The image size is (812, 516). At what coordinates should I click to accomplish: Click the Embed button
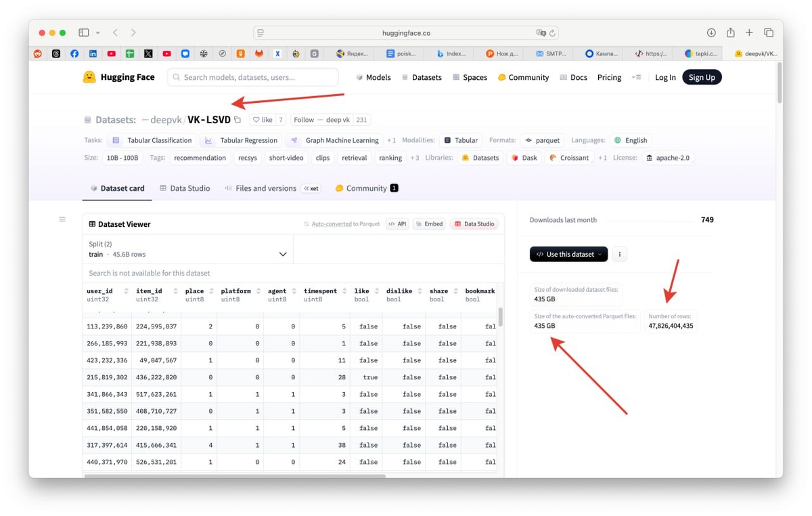(x=429, y=224)
